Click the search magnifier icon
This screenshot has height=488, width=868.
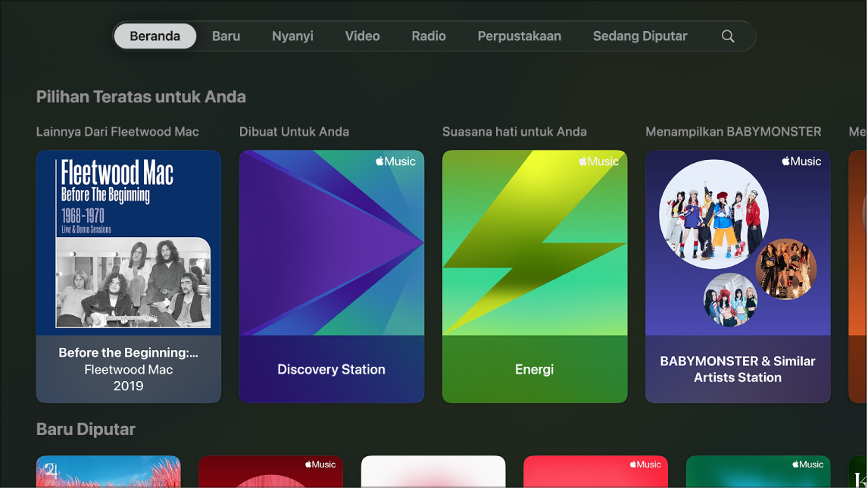click(x=727, y=35)
